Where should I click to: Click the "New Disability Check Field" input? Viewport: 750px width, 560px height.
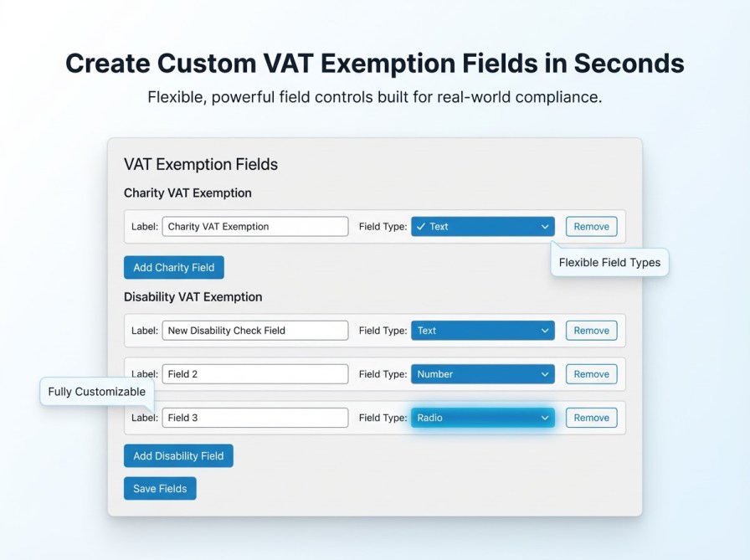pos(254,330)
